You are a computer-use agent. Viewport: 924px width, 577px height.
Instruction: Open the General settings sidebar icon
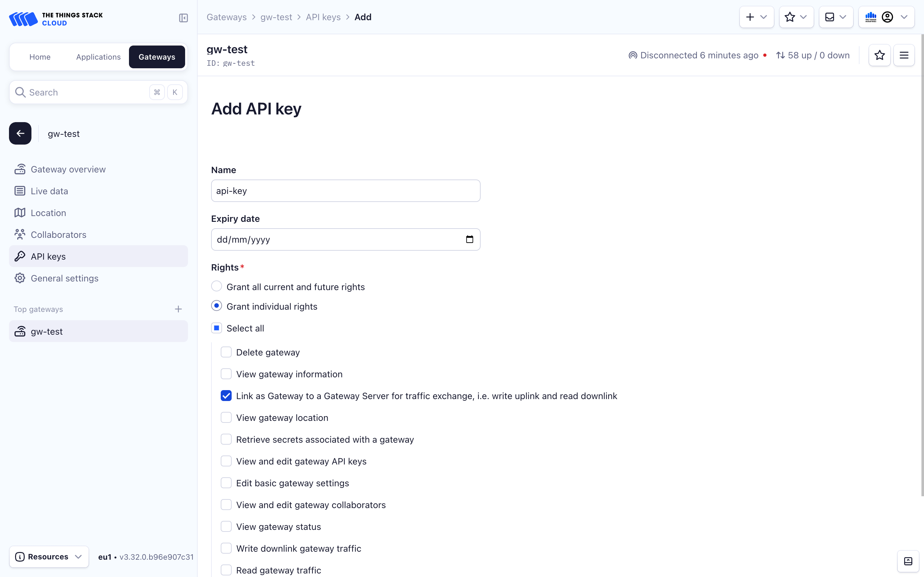(21, 278)
